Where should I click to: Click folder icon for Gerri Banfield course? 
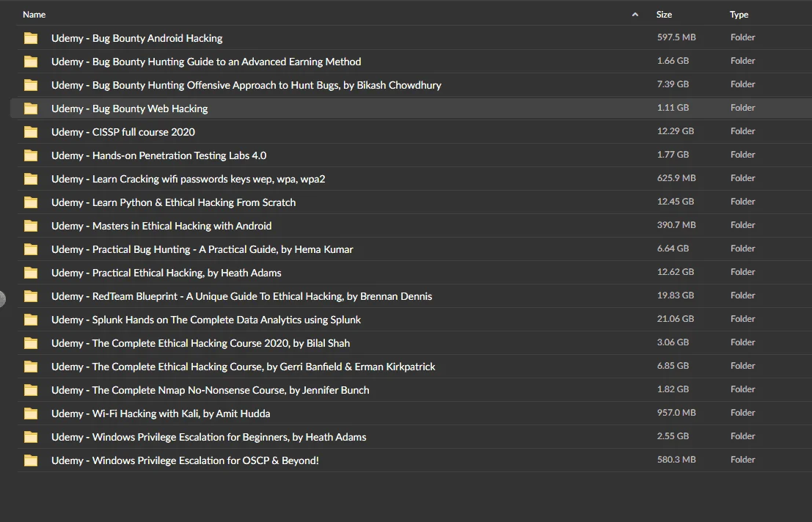pyautogui.click(x=31, y=367)
